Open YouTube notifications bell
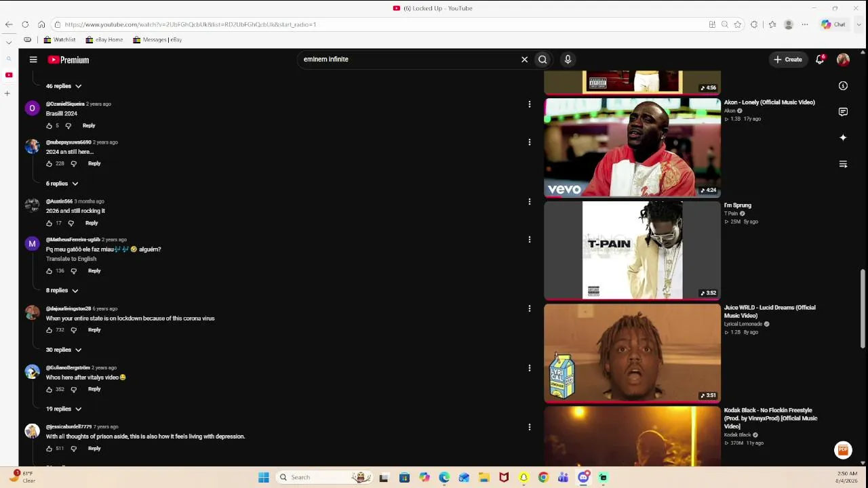 pyautogui.click(x=820, y=60)
